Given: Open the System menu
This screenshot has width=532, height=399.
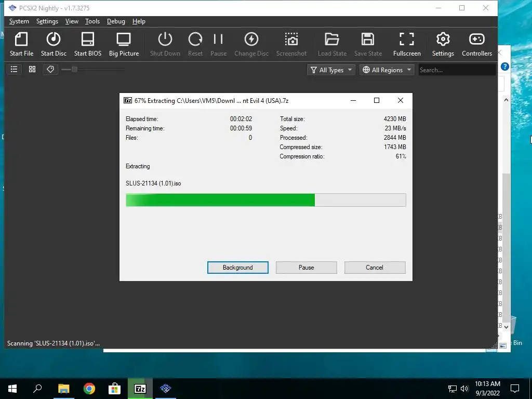Looking at the screenshot, I should 19,21.
